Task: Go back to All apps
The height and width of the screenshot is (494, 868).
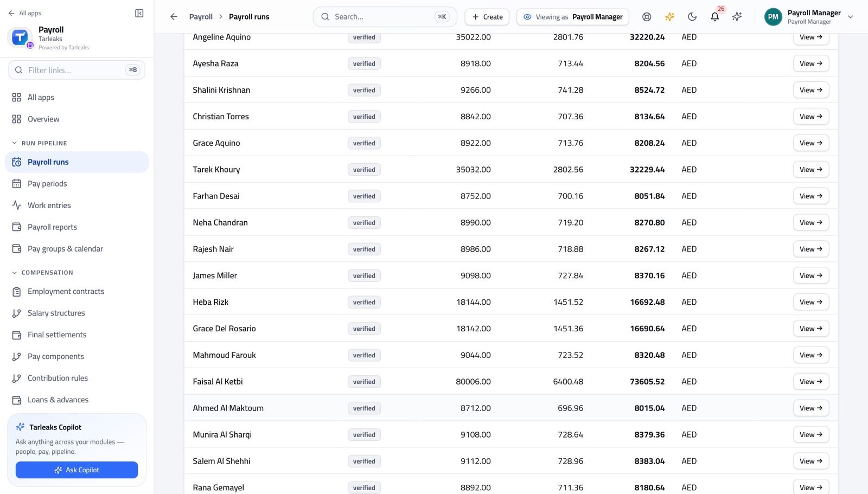Action: [x=25, y=13]
